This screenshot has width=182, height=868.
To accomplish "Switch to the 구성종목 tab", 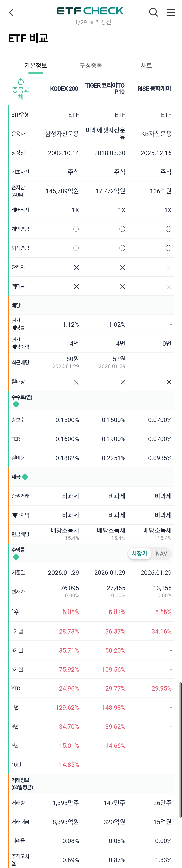I will click(91, 65).
